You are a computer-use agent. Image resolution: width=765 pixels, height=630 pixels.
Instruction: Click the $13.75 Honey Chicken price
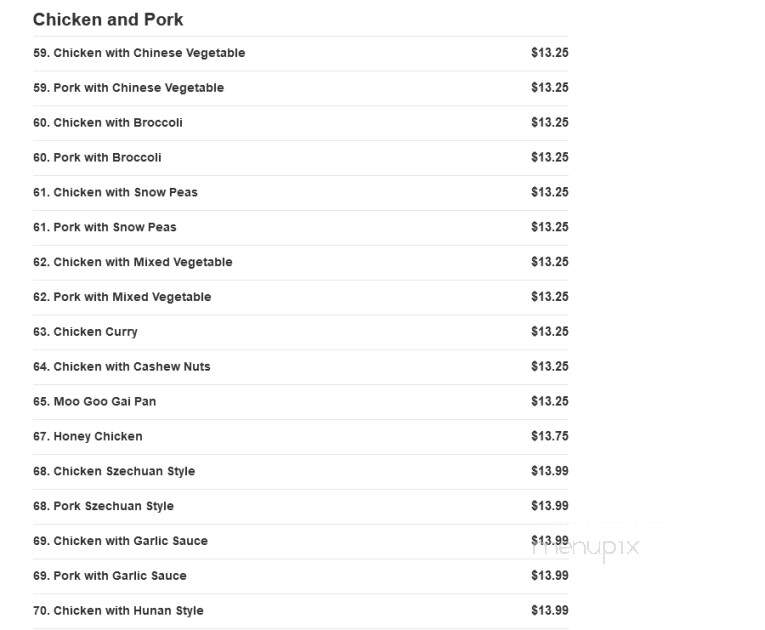[550, 436]
